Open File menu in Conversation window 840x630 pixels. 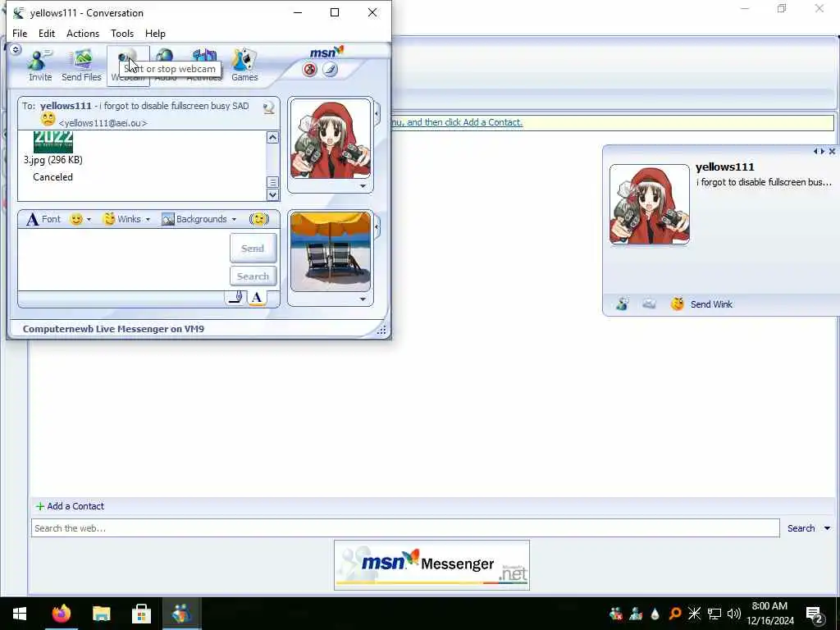click(20, 33)
